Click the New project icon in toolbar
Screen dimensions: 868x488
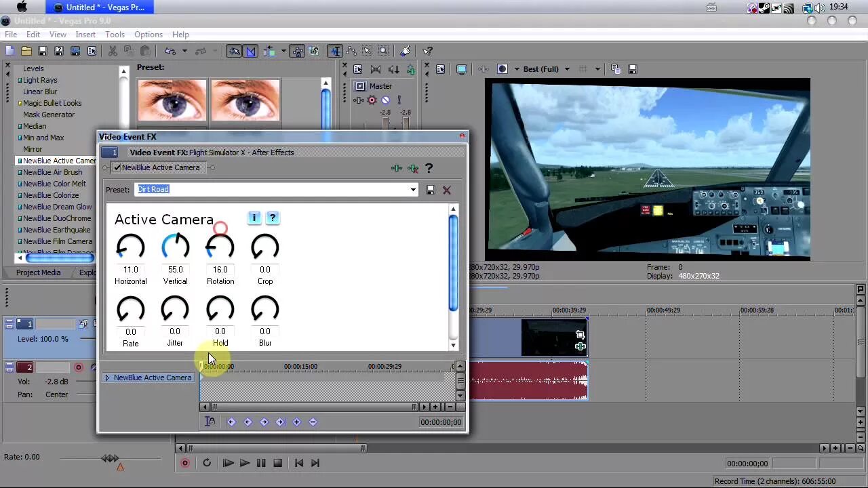pyautogui.click(x=9, y=51)
